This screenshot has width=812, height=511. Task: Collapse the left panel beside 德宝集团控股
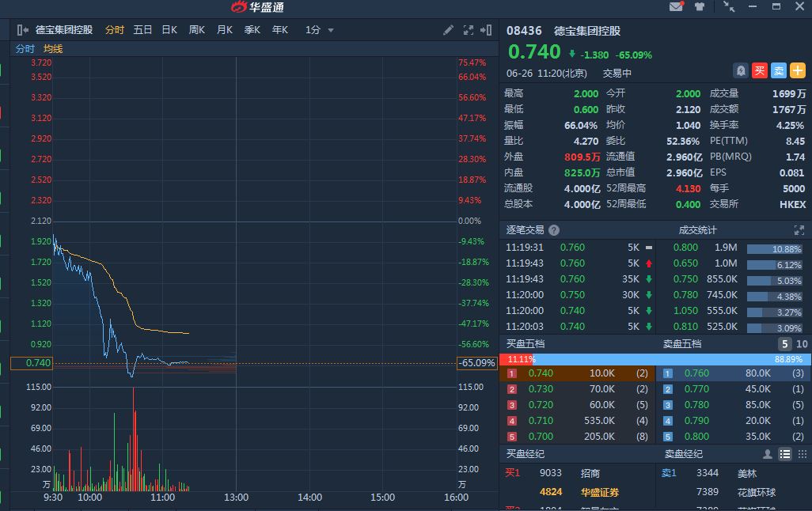tap(22, 30)
